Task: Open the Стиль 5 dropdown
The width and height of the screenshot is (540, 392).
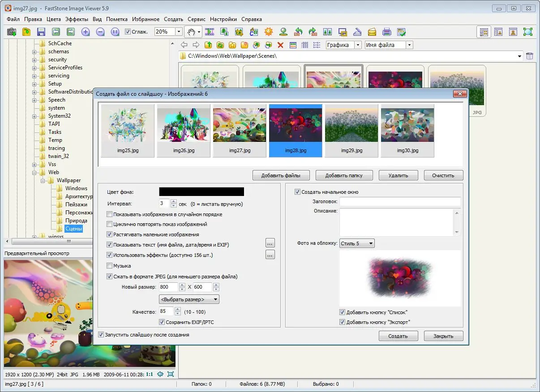Action: click(356, 243)
